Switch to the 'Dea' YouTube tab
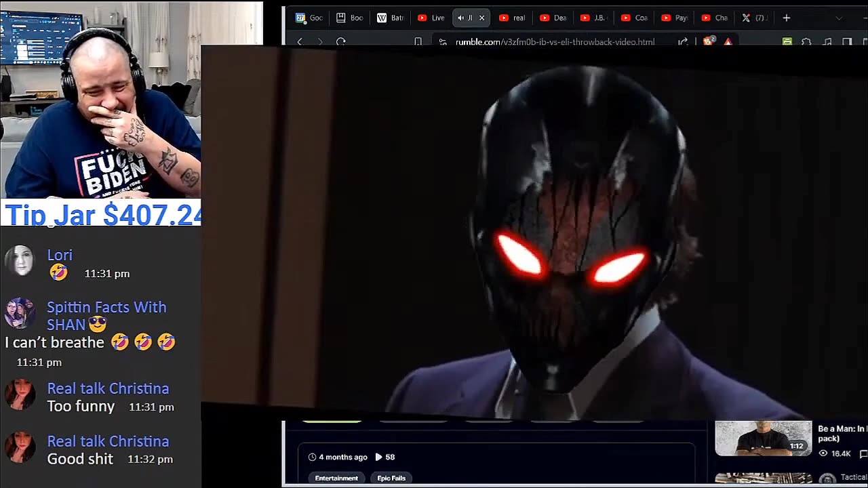868x488 pixels. click(x=553, y=18)
